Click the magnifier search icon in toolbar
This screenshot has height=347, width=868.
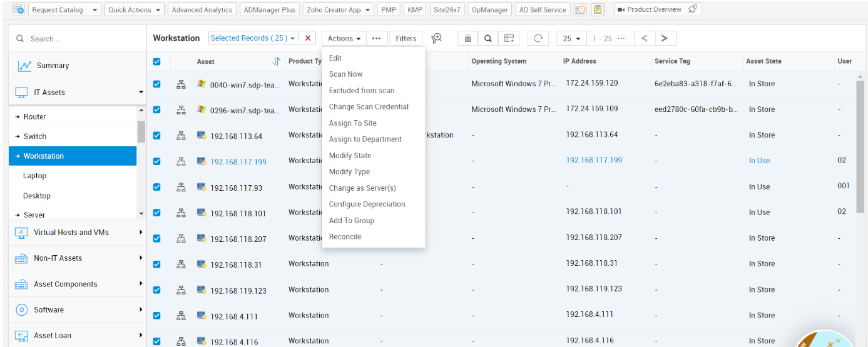pos(488,39)
